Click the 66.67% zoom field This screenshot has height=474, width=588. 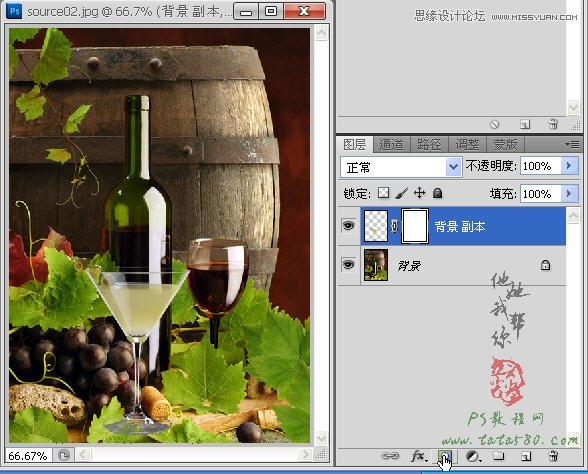coord(28,456)
